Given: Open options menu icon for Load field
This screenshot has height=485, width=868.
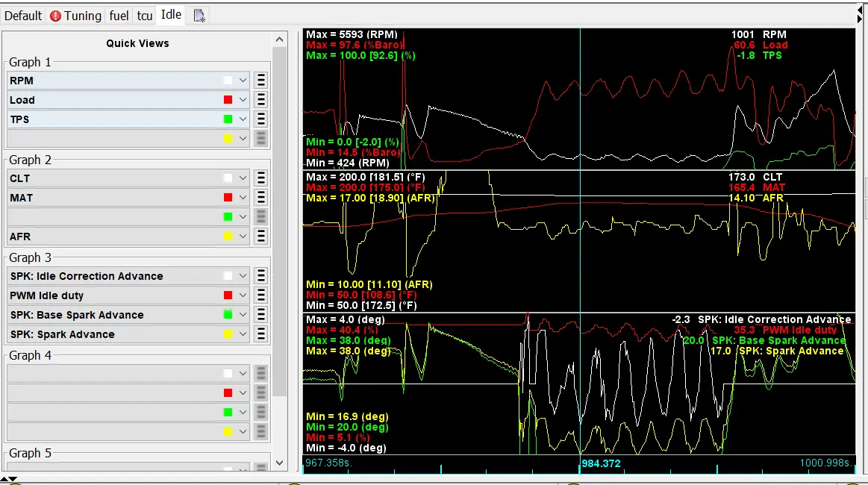Looking at the screenshot, I should (260, 100).
